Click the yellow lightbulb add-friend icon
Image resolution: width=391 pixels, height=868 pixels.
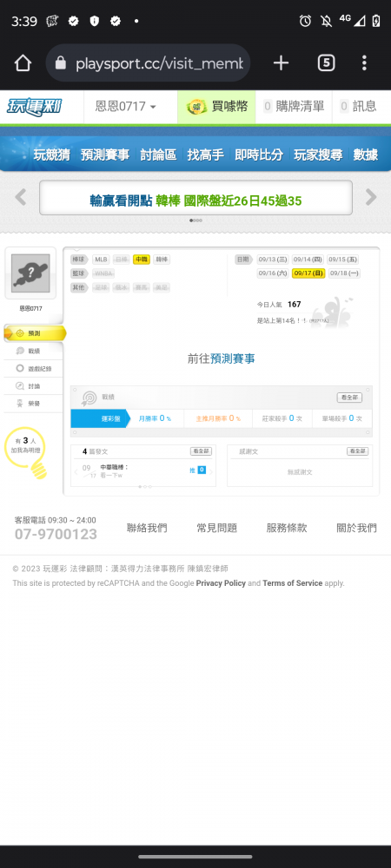(25, 452)
